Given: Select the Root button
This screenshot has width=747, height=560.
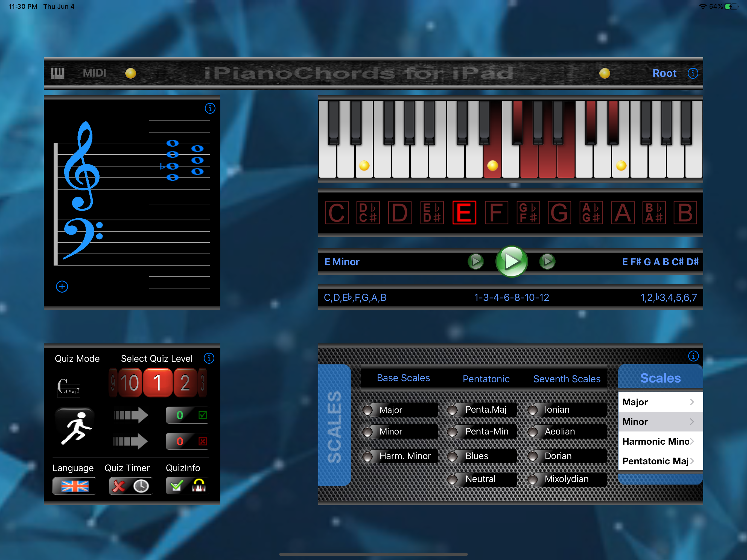Looking at the screenshot, I should [x=664, y=73].
